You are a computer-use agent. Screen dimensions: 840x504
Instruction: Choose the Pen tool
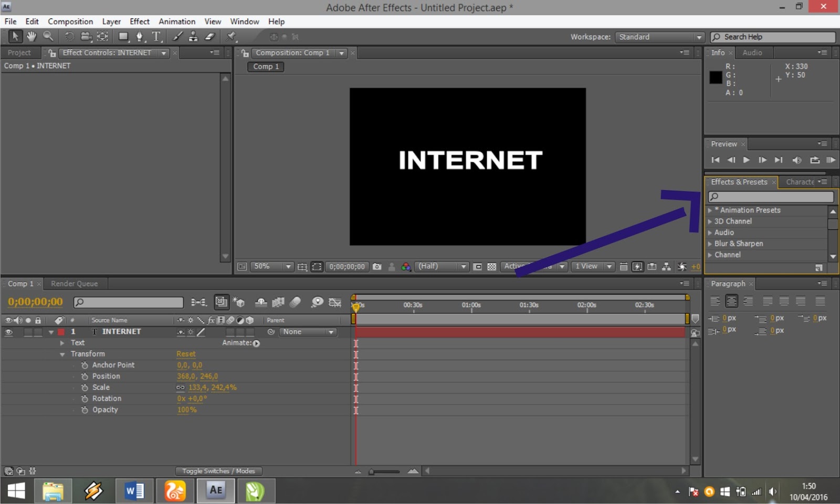[139, 36]
